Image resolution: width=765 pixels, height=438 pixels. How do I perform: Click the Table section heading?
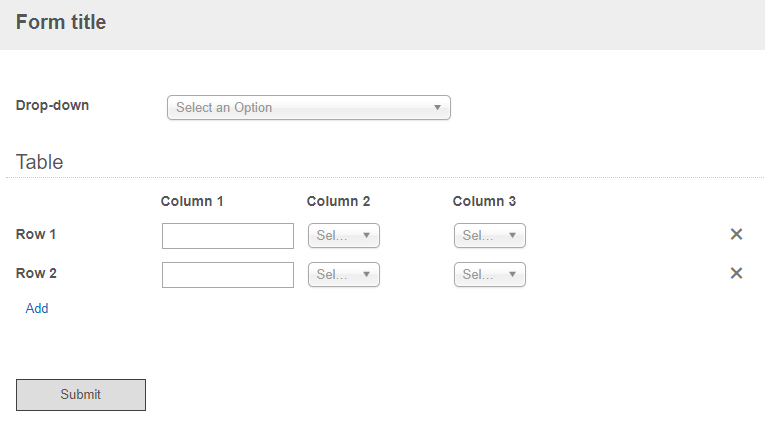pyautogui.click(x=40, y=162)
